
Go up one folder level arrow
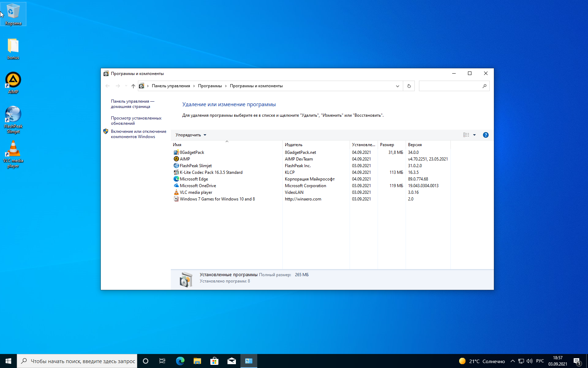(x=133, y=86)
